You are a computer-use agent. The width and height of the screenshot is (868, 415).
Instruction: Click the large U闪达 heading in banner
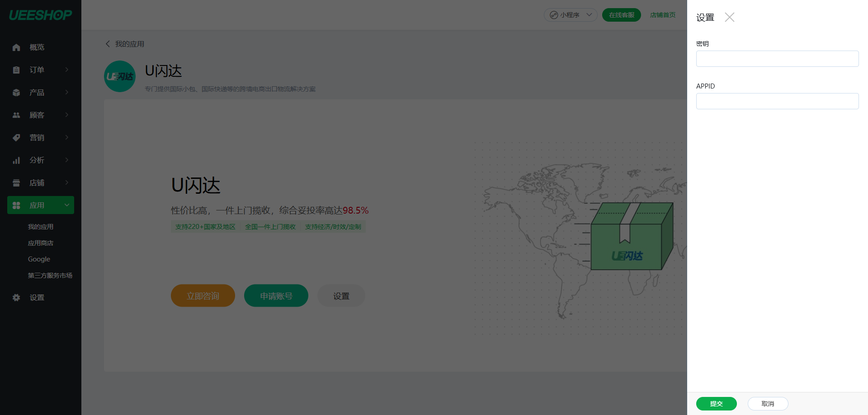tap(196, 186)
